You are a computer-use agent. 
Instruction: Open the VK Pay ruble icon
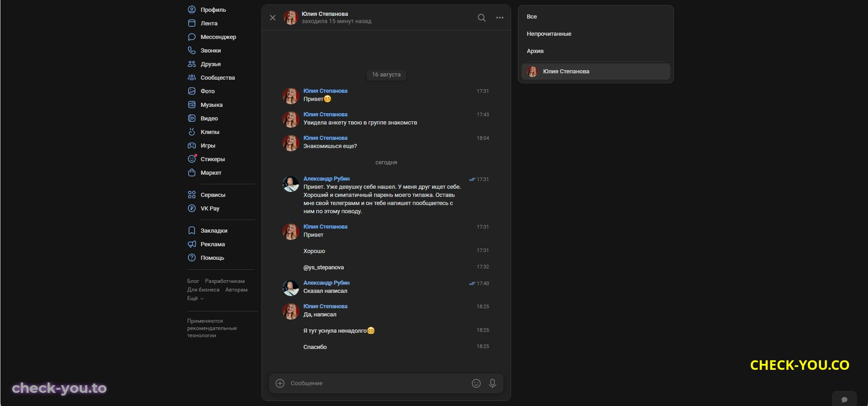pyautogui.click(x=192, y=208)
